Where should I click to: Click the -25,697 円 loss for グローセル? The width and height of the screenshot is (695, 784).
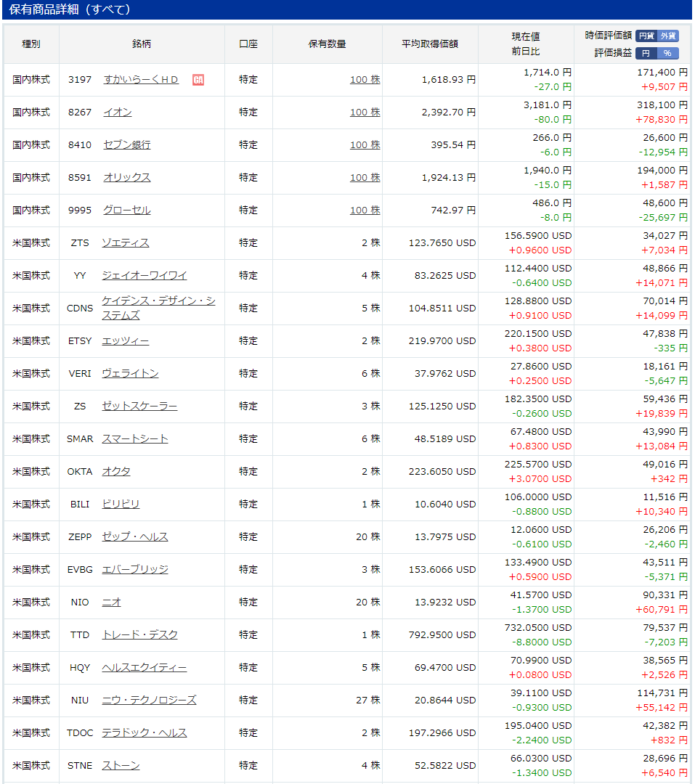[663, 218]
